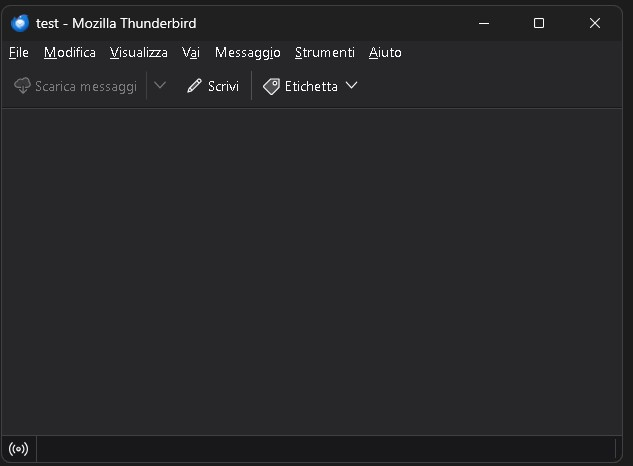Maximize the Thunderbird window
This screenshot has width=633, height=466.
(x=539, y=23)
